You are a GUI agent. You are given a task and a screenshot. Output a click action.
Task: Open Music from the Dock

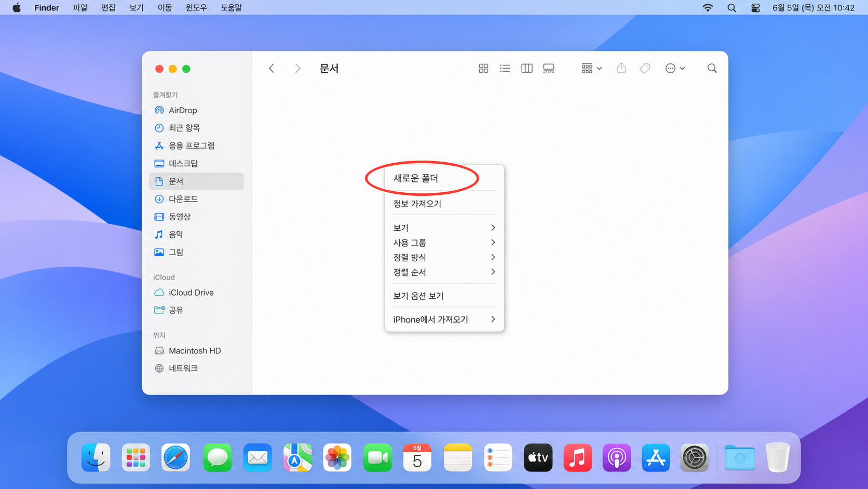(x=577, y=458)
